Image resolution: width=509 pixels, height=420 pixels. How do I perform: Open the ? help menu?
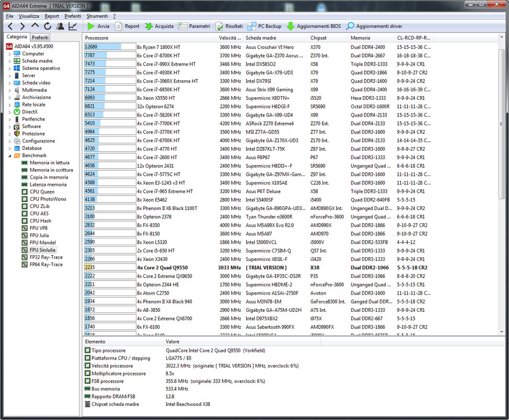click(x=114, y=16)
